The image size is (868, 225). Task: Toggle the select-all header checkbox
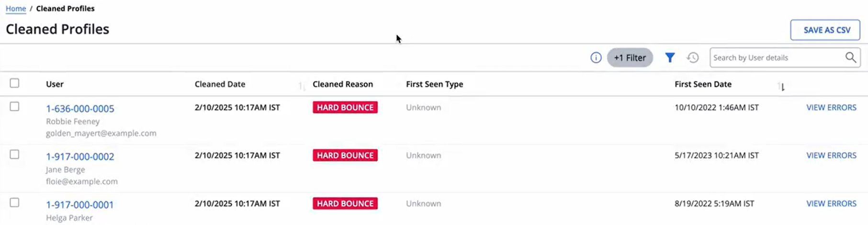click(15, 83)
